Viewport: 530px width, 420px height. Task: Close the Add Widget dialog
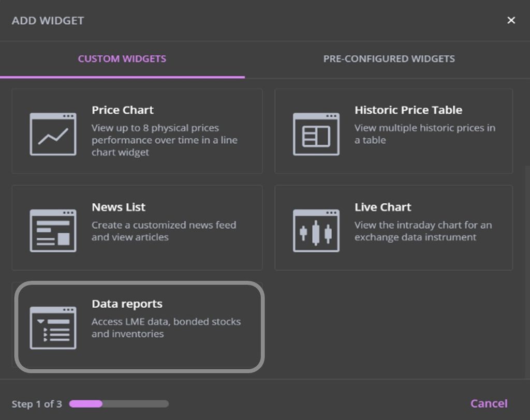[x=511, y=20]
